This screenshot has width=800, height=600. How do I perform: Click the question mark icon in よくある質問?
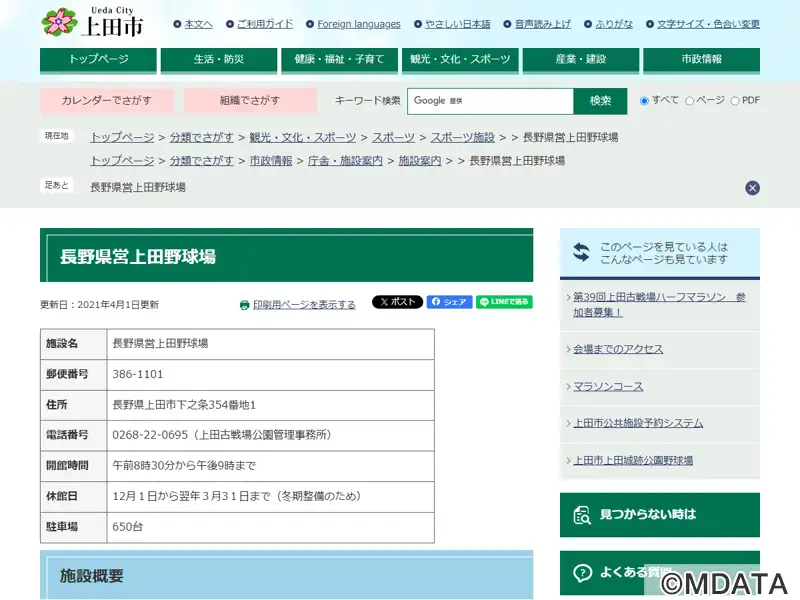[582, 573]
